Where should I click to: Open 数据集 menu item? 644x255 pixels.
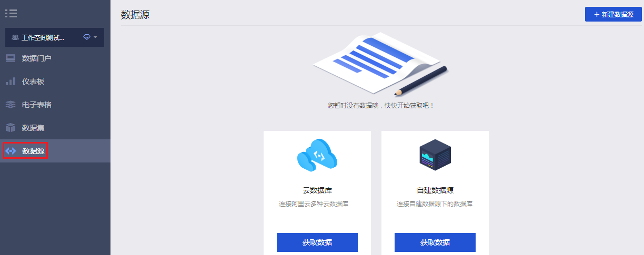[x=55, y=128]
